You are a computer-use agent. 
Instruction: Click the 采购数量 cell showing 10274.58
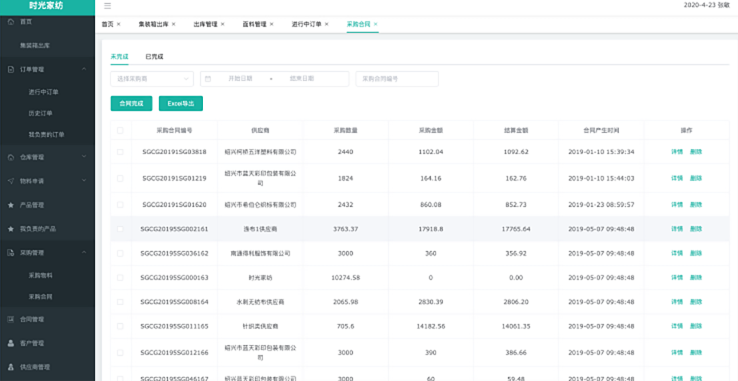pyautogui.click(x=345, y=278)
